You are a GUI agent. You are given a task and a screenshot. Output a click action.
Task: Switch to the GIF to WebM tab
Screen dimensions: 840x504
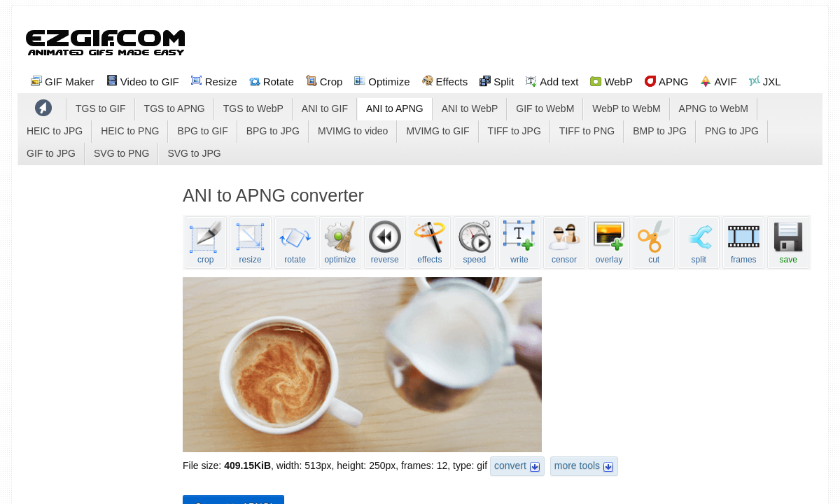pos(545,108)
